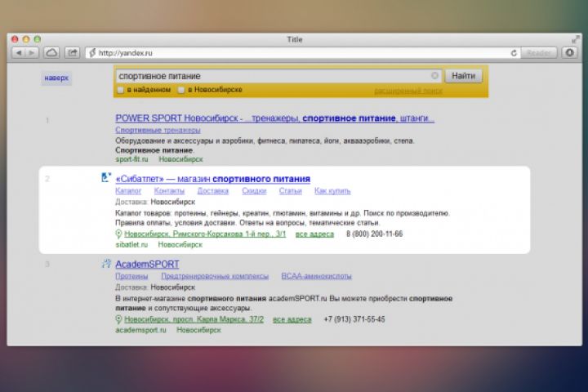This screenshot has width=588, height=392.
Task: Focus the yandex.ru address bar
Action: [302, 53]
